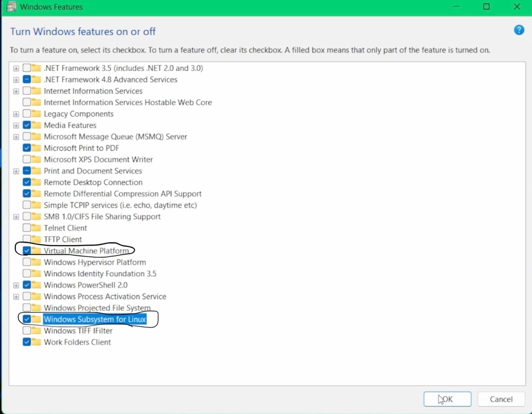Expand SMB 1.0/CIFS File Sharing Support

(x=16, y=216)
